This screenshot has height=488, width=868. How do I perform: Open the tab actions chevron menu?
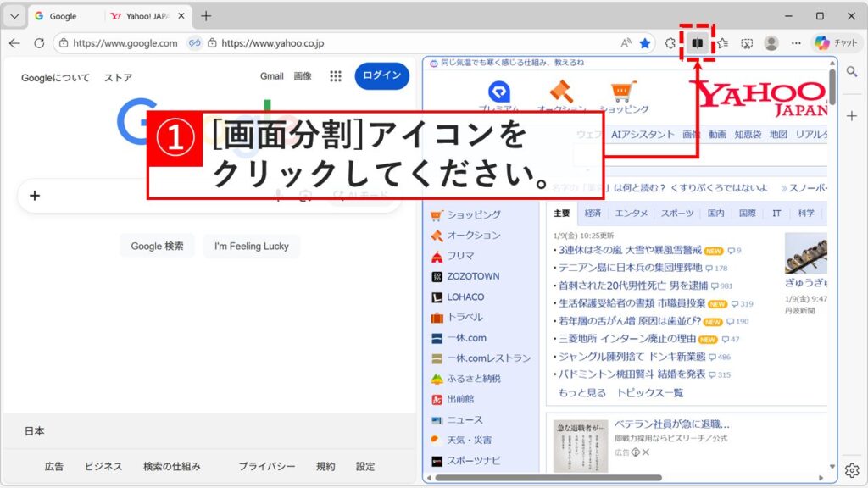click(14, 15)
